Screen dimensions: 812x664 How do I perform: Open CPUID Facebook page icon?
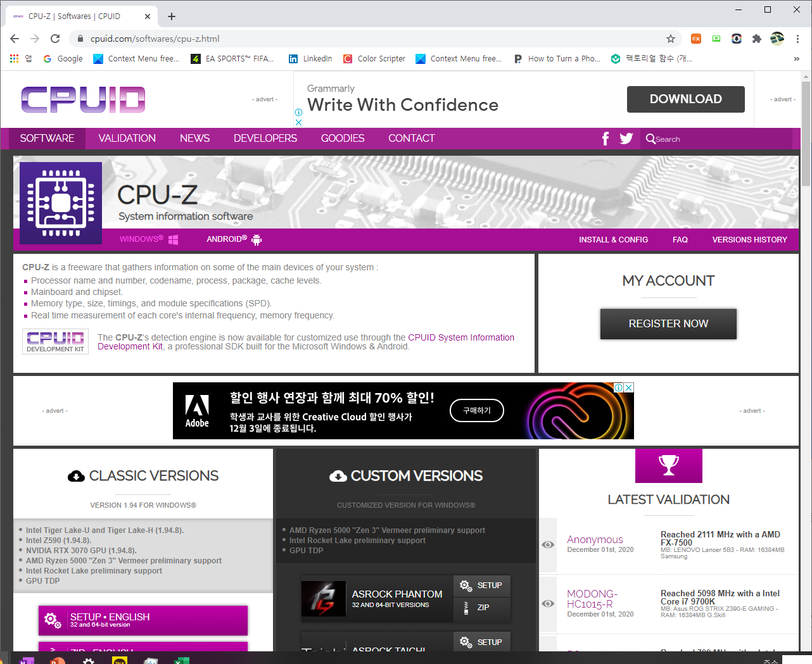606,139
